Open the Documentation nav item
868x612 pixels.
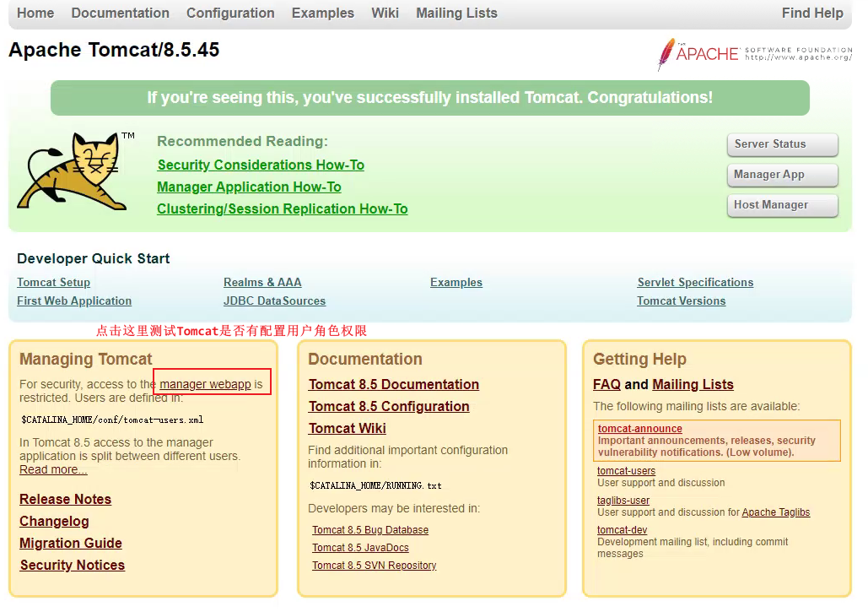tap(120, 13)
